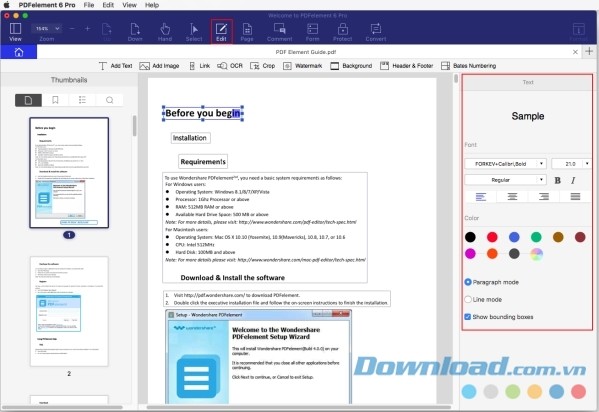Pick the green color swatch
Screen dimensions: 599x412
[x=536, y=237]
